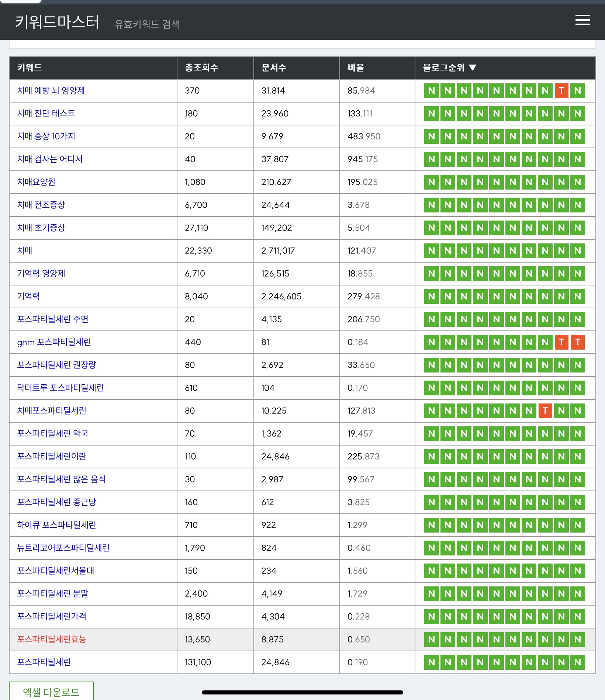
Task: Tap the iOS home indicator bar
Action: coord(302,692)
